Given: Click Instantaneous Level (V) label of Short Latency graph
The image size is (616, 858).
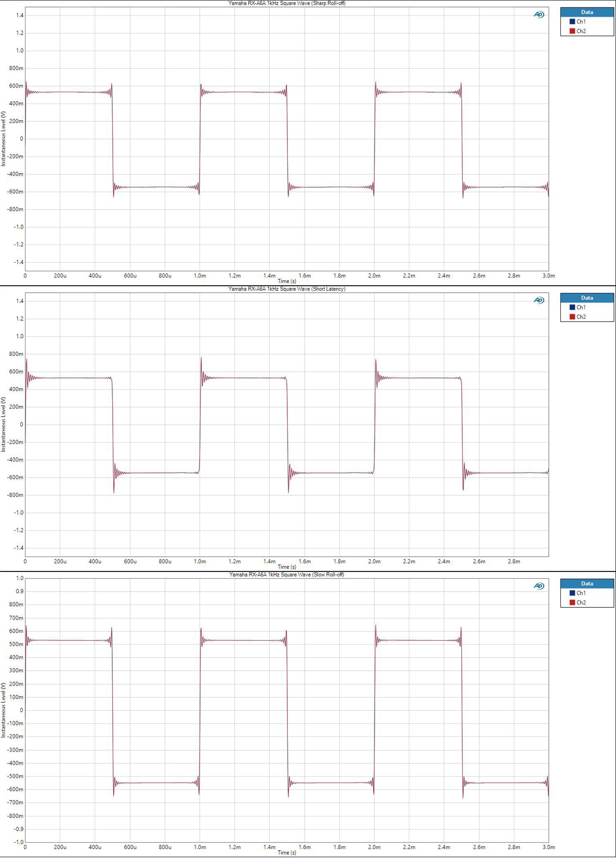Looking at the screenshot, I should [4, 424].
